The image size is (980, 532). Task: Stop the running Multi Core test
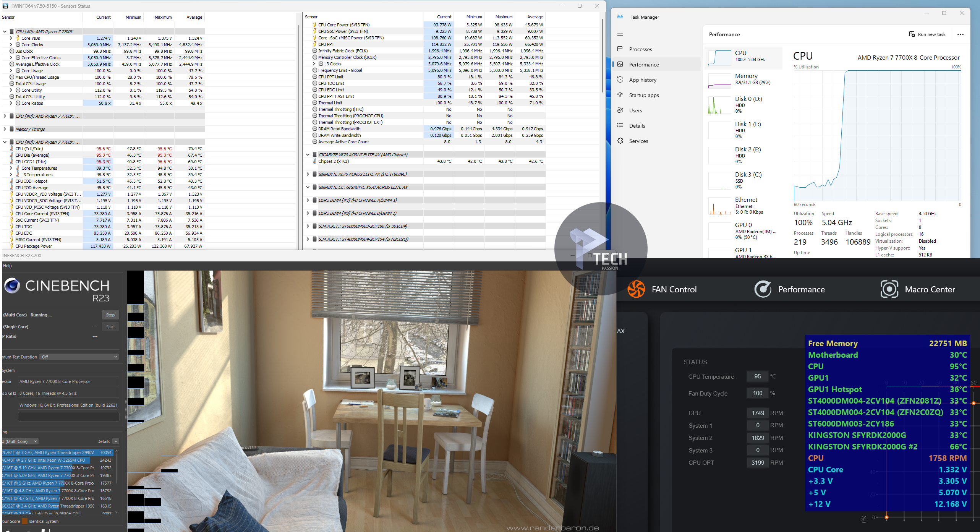[110, 315]
